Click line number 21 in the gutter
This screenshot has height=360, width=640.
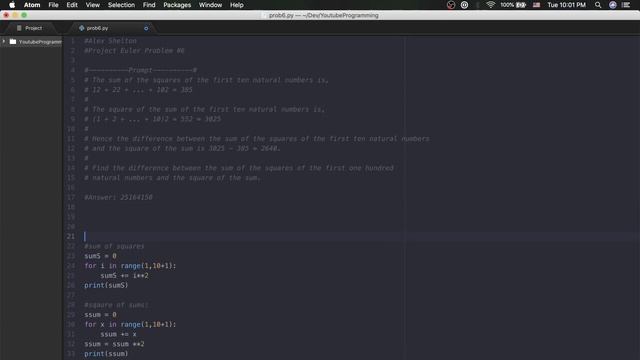pyautogui.click(x=71, y=236)
